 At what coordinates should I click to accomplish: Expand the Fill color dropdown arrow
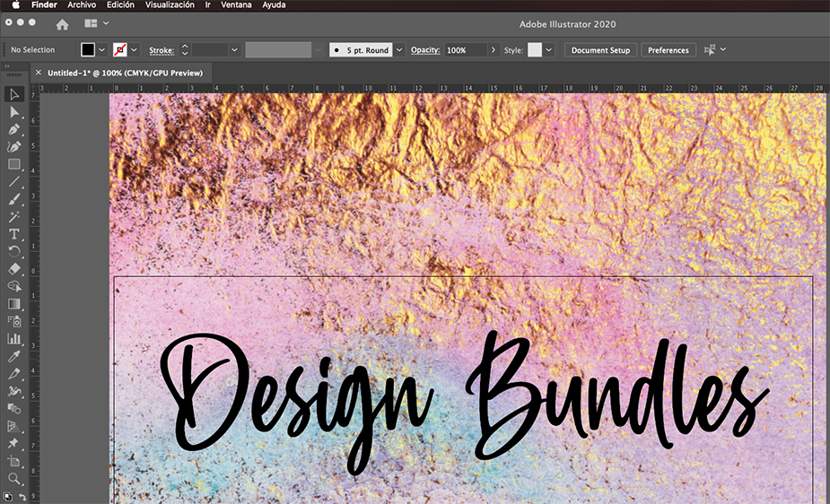click(101, 49)
